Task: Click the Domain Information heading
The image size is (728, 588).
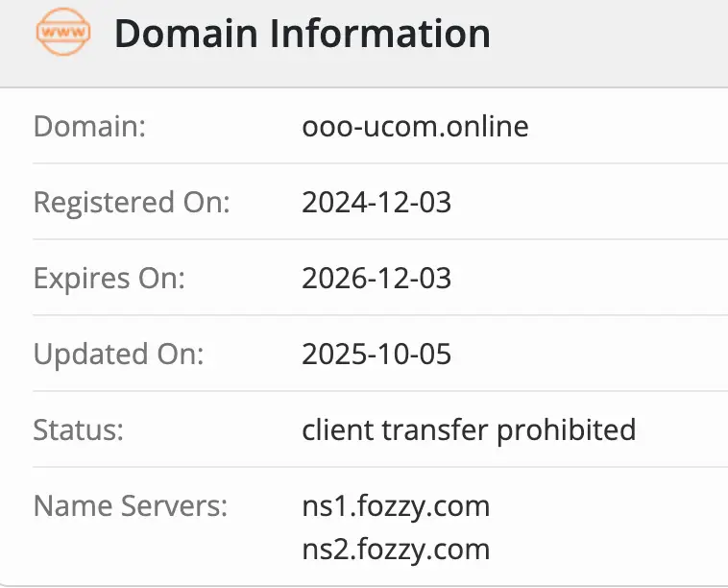Action: click(x=303, y=34)
